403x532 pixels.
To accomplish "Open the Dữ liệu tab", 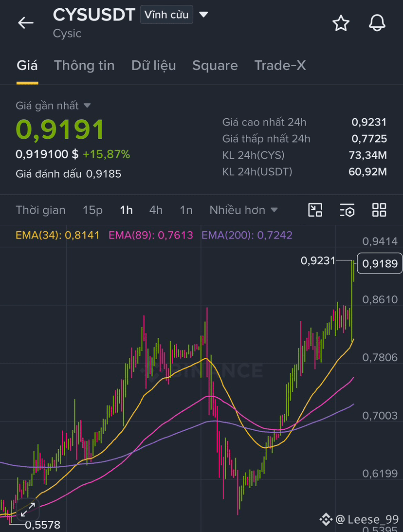I will 154,66.
